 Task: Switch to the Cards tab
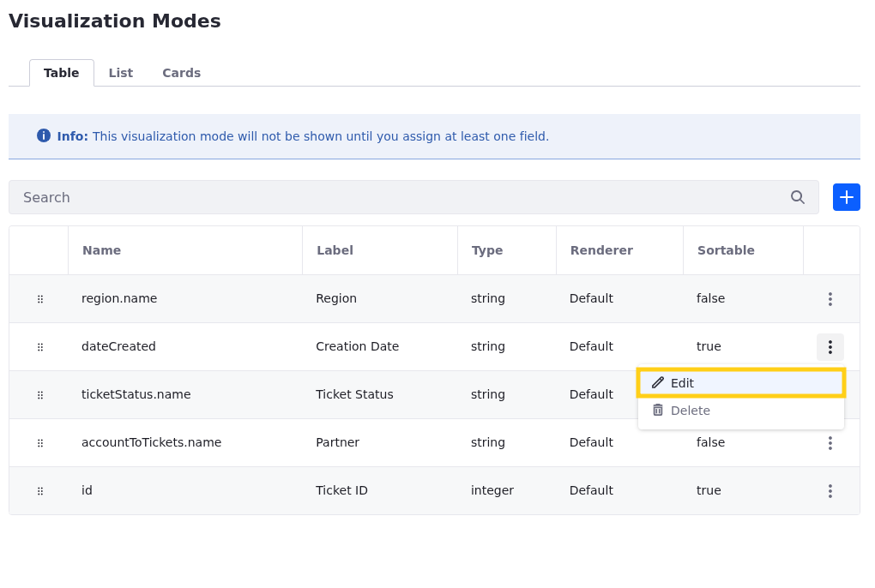181,73
